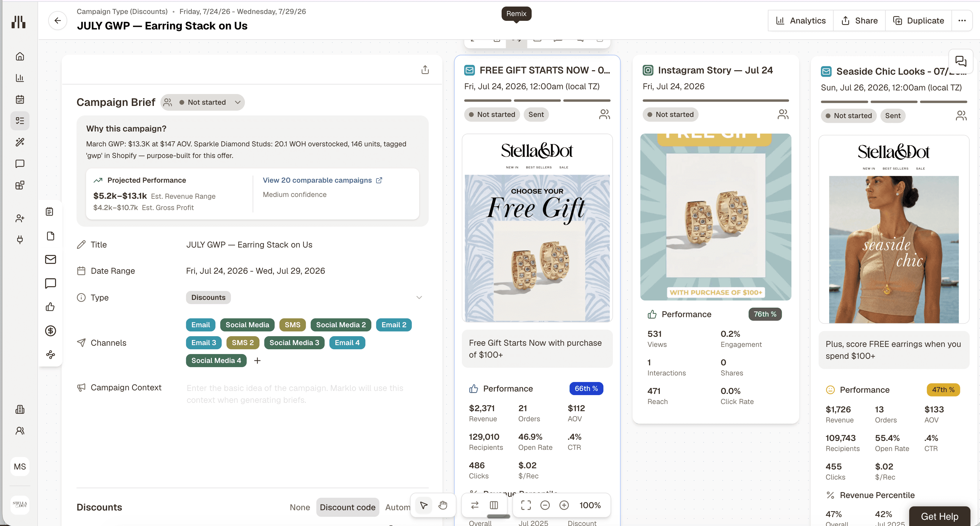The image size is (980, 526).
Task: Select the Email 4 channel tag
Action: tap(347, 343)
